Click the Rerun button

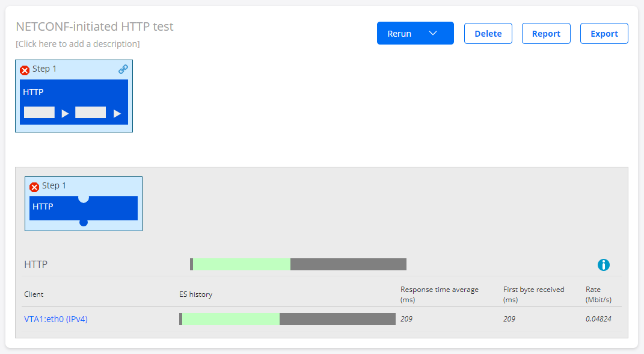[403, 33]
